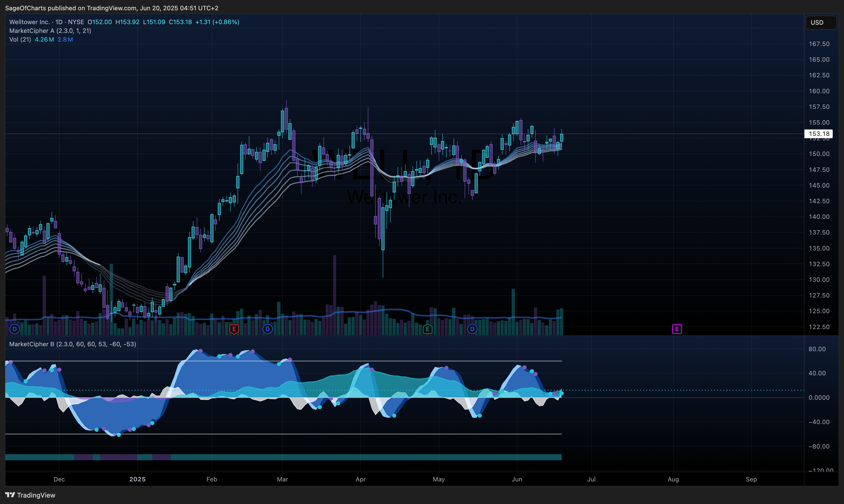
Task: Click the Jun label on the time axis
Action: (517, 479)
